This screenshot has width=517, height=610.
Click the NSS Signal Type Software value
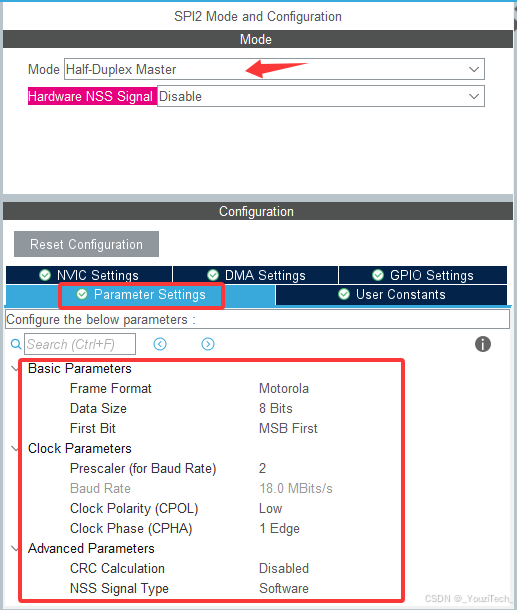(284, 588)
